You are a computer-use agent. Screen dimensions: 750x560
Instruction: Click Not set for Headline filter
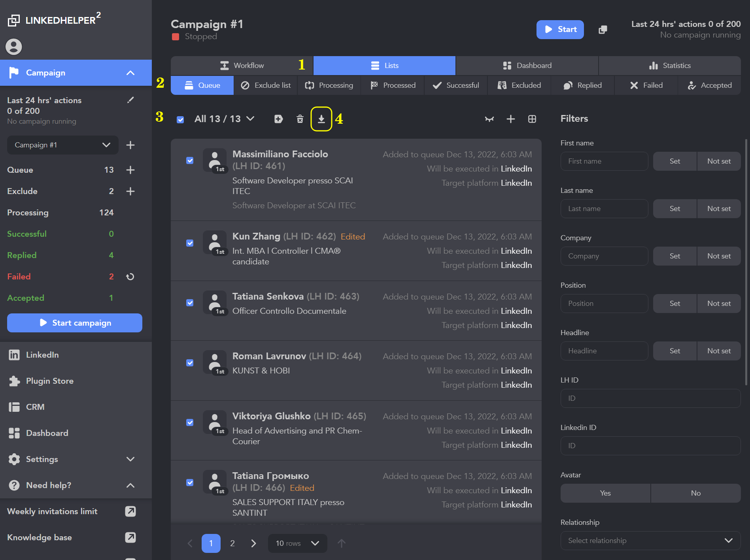click(x=719, y=351)
